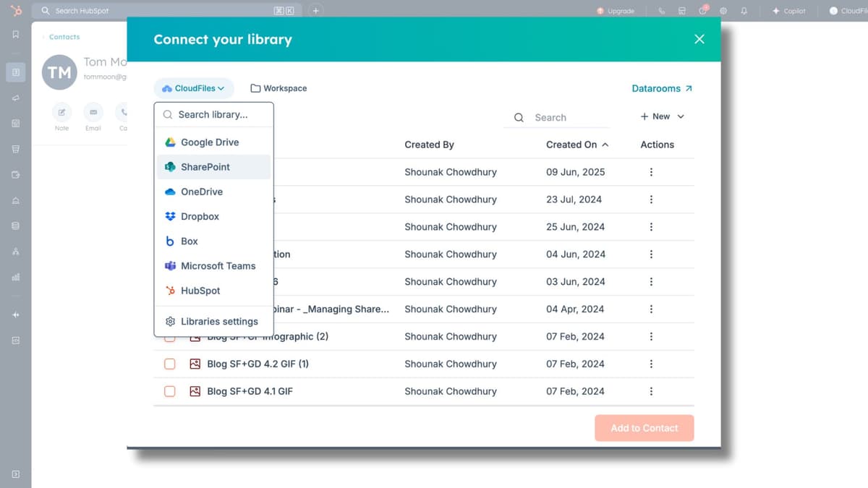Select Google Drive from the library list
Image resolution: width=868 pixels, height=488 pixels.
pos(210,142)
